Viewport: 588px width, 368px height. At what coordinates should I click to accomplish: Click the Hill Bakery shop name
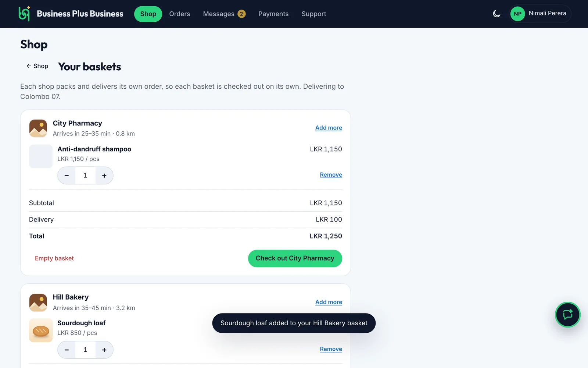click(x=71, y=297)
